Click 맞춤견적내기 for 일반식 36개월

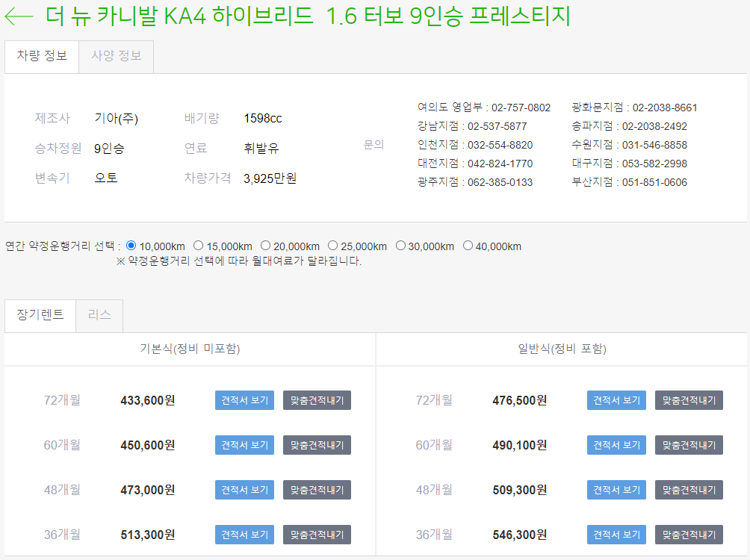click(x=689, y=535)
